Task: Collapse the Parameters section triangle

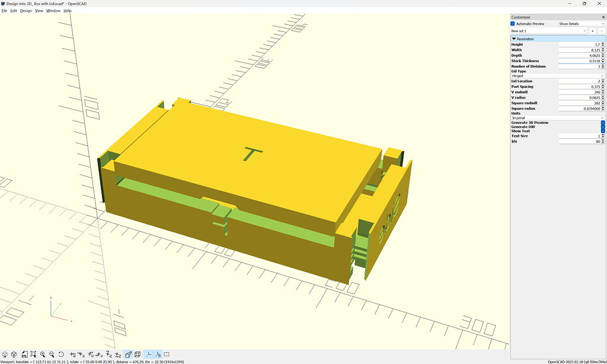Action: (x=514, y=39)
